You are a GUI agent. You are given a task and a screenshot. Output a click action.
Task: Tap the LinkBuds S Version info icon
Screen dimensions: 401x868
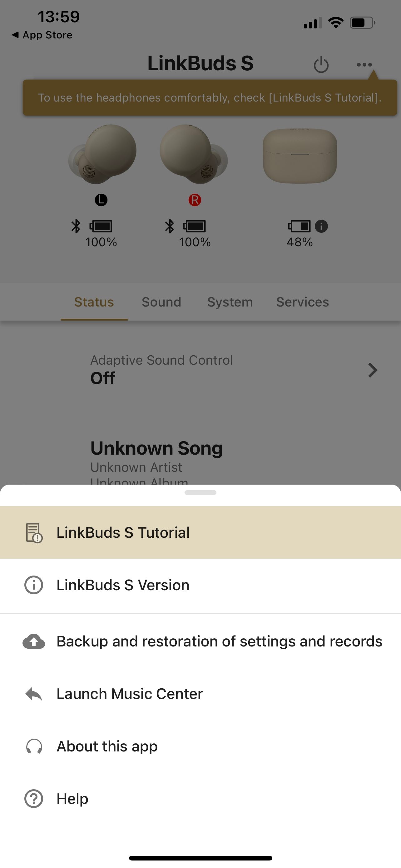click(x=34, y=585)
